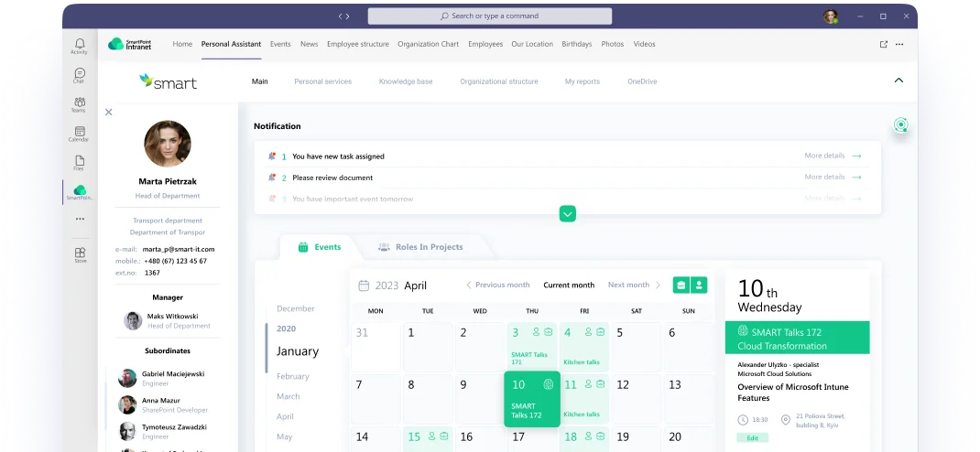The width and height of the screenshot is (980, 452).
Task: Click the person icon on April 11 cell
Action: coord(588,384)
